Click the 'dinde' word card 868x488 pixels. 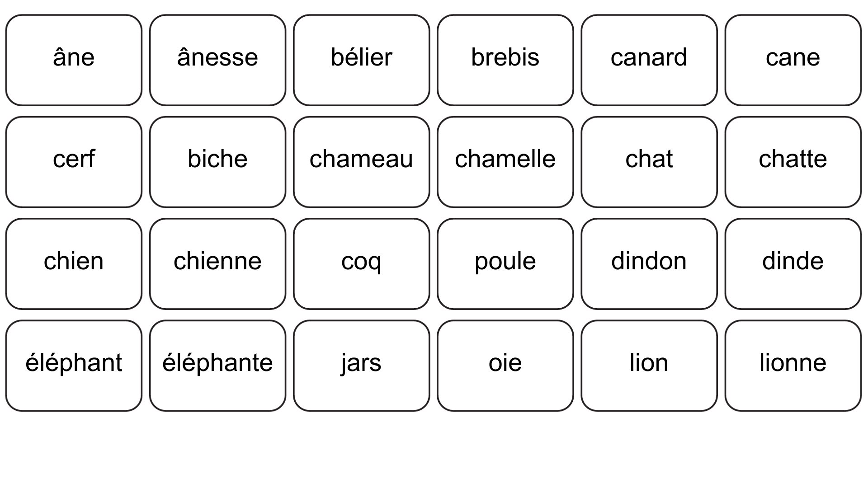click(x=793, y=264)
